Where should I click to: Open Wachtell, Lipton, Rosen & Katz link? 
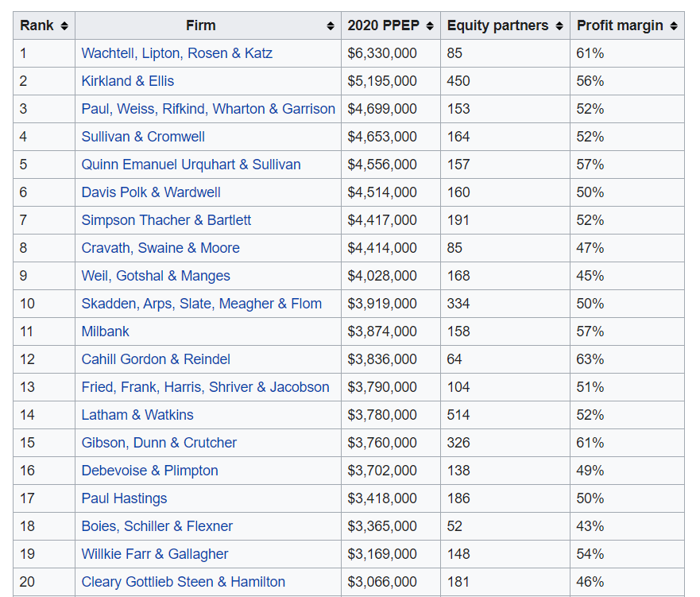click(x=176, y=53)
